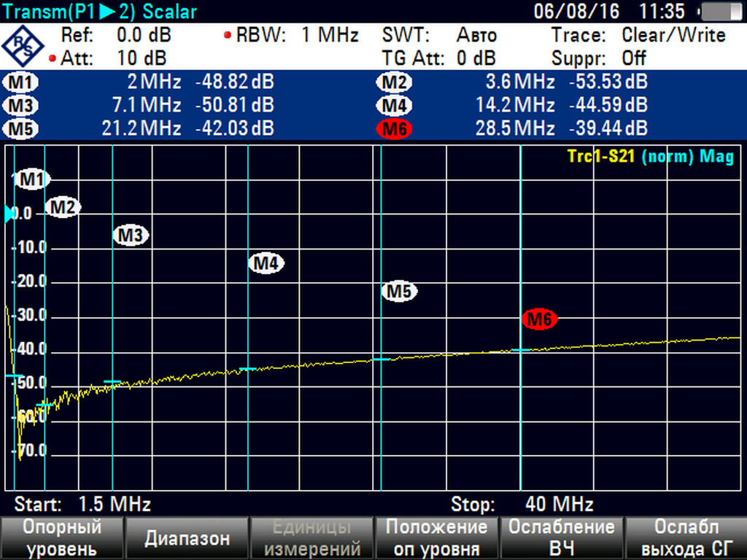Open the Ослабление ВЧ softkey menu
747x560 pixels.
(561, 538)
